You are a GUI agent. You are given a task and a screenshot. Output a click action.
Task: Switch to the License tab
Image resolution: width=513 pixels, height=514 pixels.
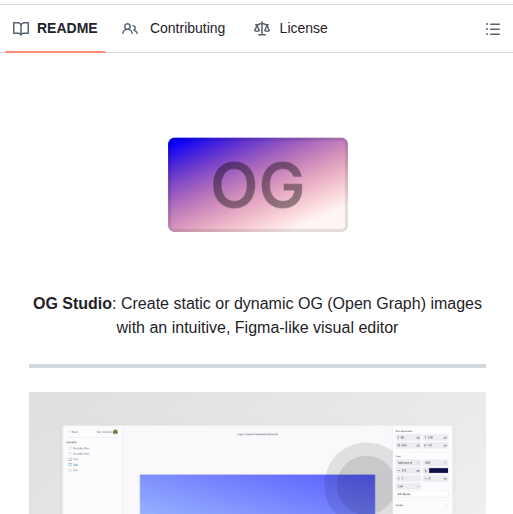pos(290,28)
